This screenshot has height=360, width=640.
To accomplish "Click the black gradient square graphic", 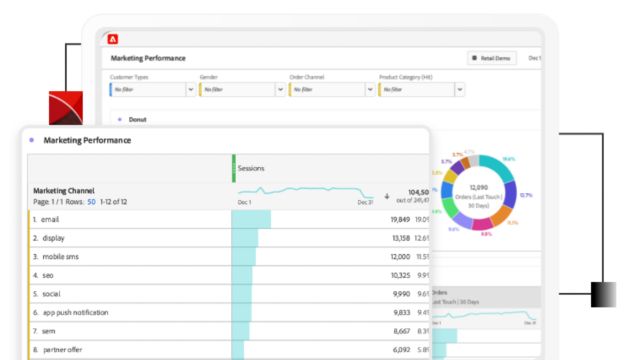I will (603, 294).
